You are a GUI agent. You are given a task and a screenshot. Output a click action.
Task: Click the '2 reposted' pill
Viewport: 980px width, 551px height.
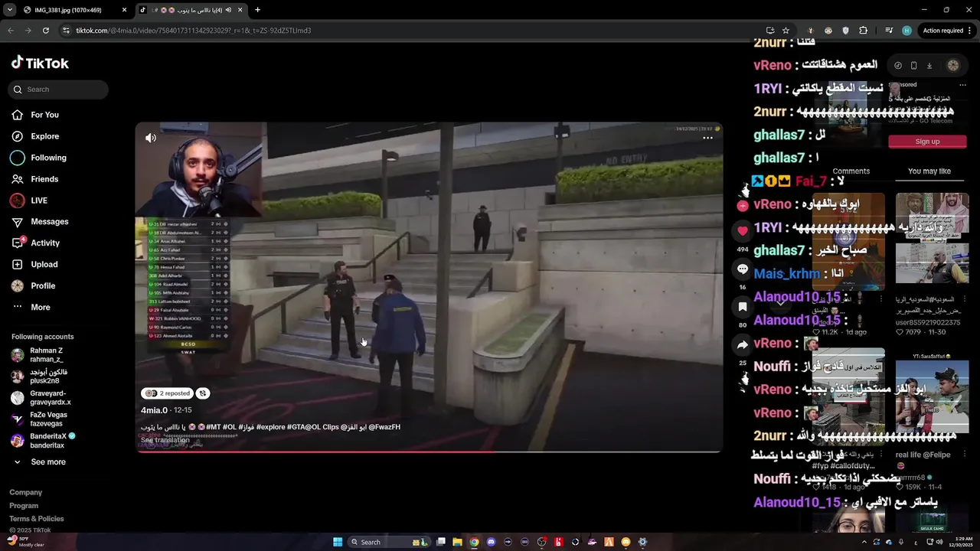167,393
